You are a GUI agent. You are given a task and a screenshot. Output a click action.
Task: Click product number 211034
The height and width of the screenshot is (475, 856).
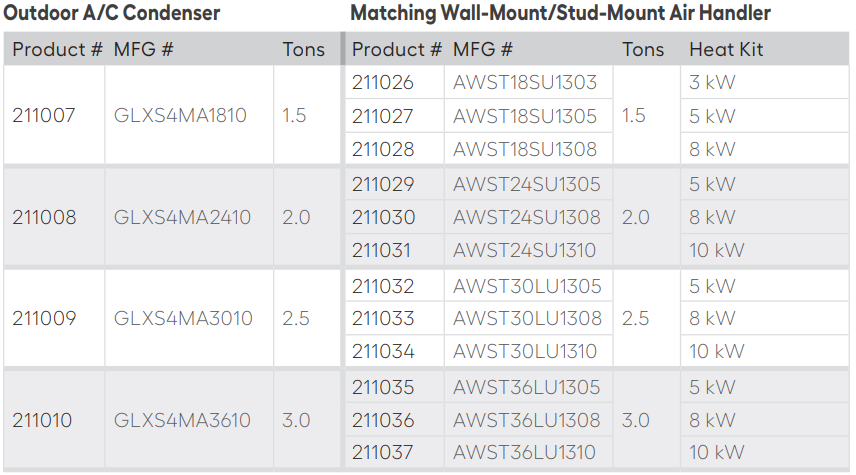tap(383, 351)
